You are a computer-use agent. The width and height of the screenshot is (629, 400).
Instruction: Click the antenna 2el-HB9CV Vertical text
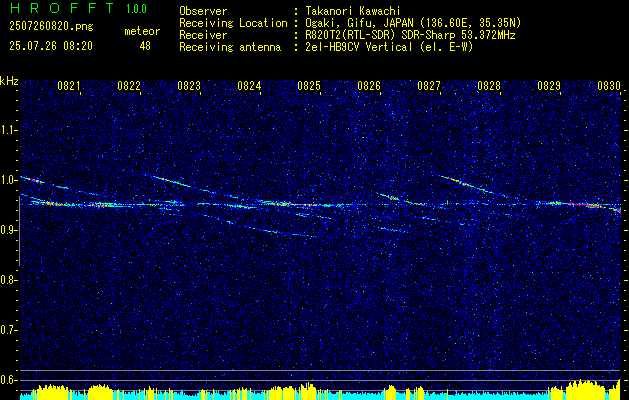pyautogui.click(x=388, y=47)
